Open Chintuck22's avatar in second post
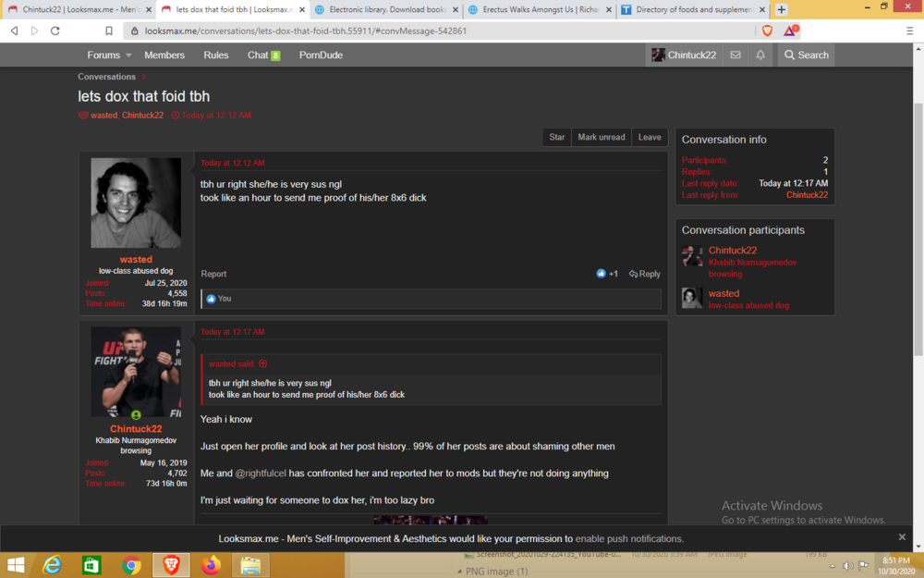This screenshot has height=578, width=924. [x=136, y=372]
